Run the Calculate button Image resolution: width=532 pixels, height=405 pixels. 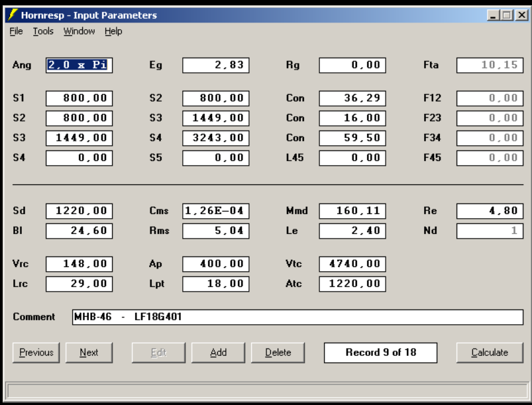click(x=490, y=353)
